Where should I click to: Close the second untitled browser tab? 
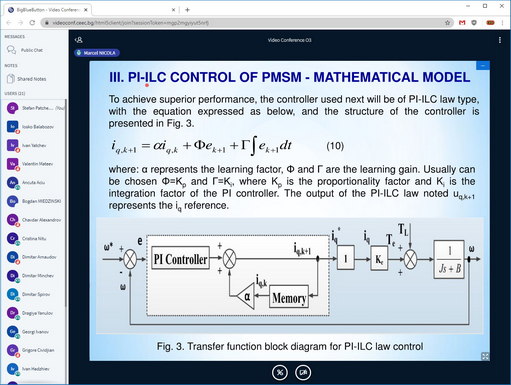point(173,10)
